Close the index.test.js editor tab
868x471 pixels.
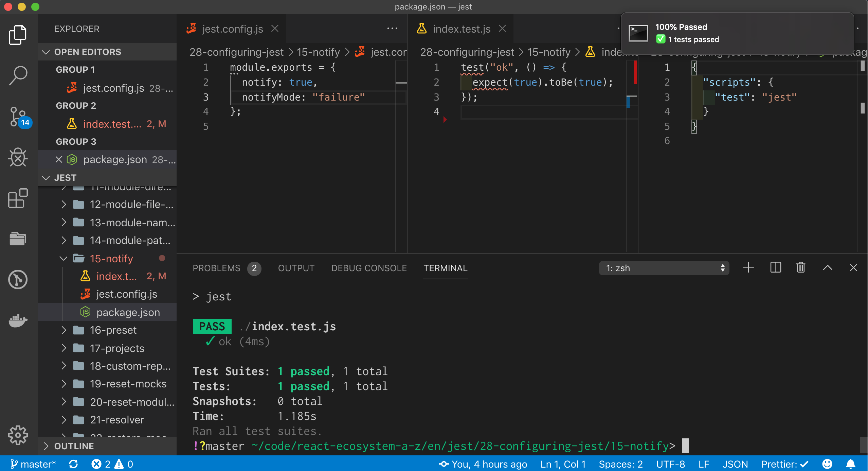point(502,29)
